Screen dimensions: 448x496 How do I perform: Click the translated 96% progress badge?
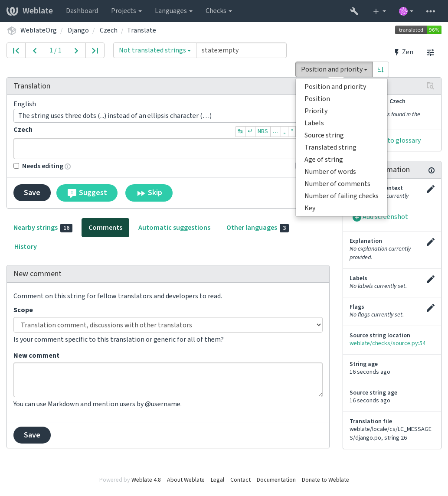[418, 30]
